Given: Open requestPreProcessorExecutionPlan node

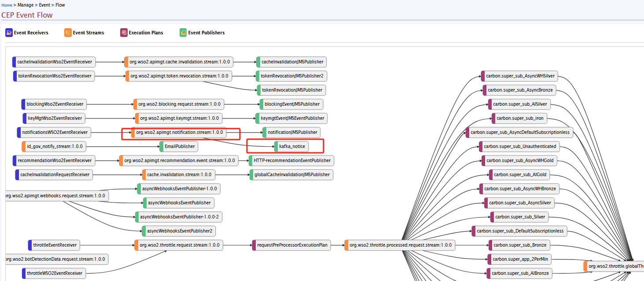Looking at the screenshot, I should pyautogui.click(x=293, y=245).
